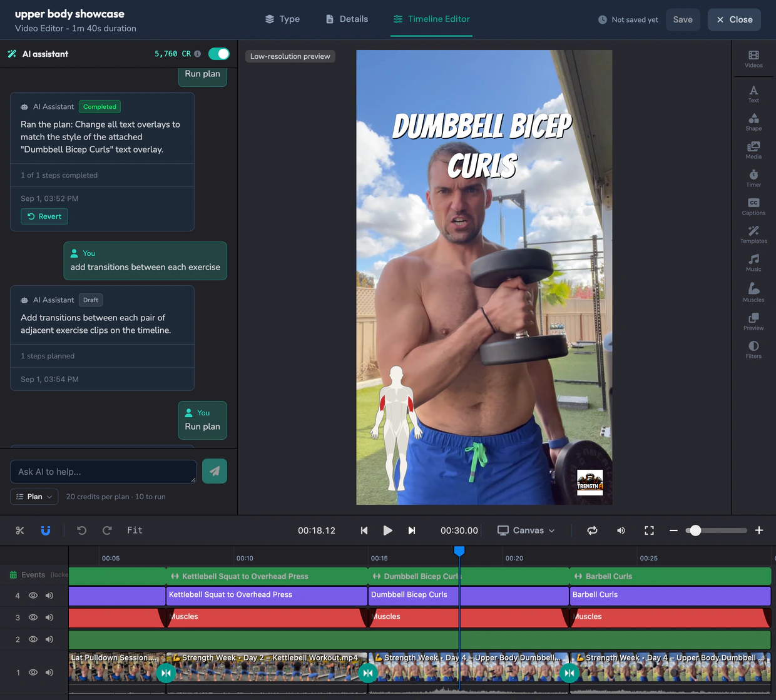776x700 pixels.
Task: Toggle timeline magnet snapping
Action: coord(46,530)
